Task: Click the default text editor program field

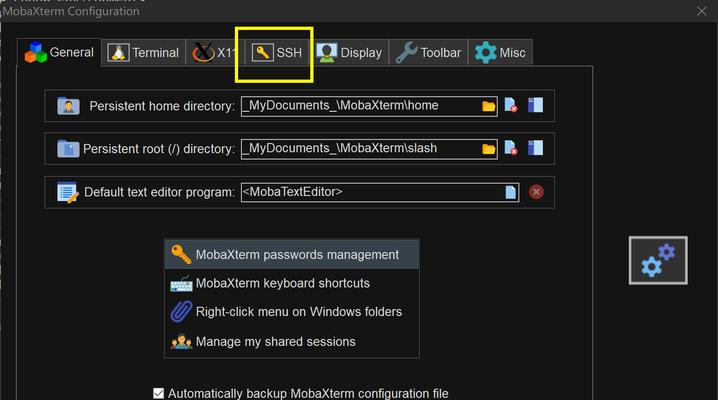Action: tap(380, 192)
